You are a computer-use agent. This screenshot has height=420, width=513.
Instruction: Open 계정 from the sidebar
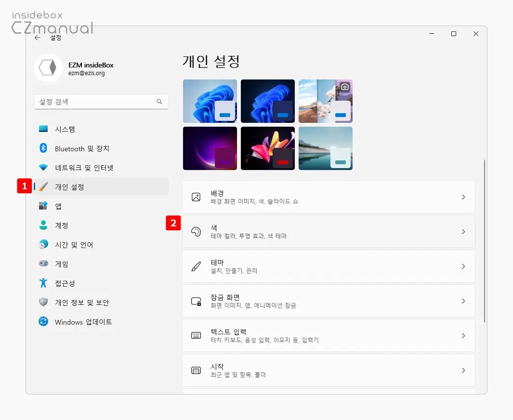(62, 225)
